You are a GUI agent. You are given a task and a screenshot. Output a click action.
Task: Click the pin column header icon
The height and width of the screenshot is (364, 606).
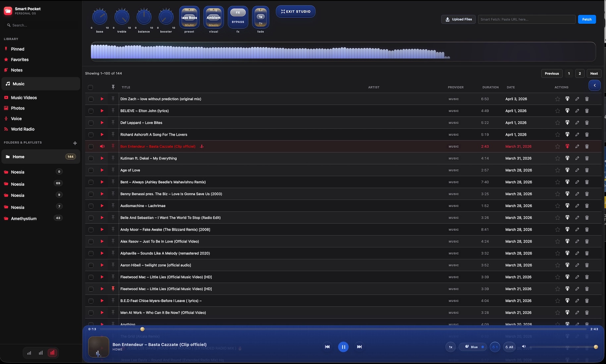(113, 87)
